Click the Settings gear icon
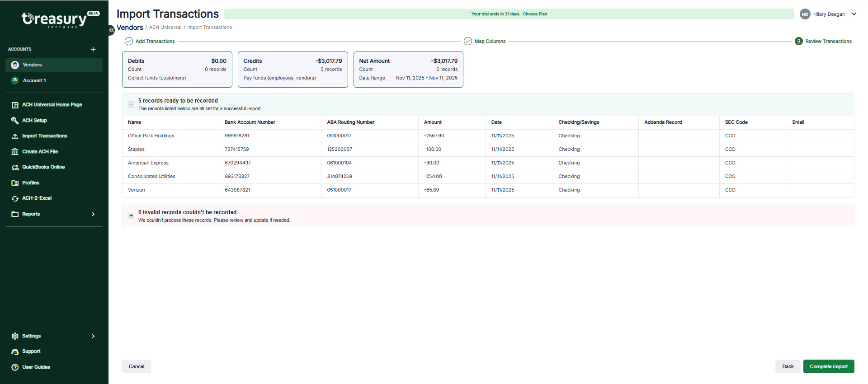Screen dimensions: 868x384 tap(15, 336)
